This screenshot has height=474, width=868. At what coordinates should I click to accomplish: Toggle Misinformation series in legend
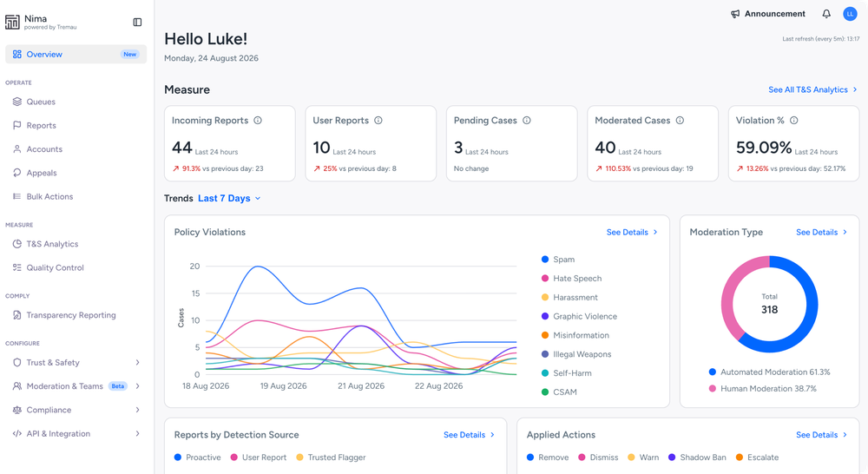click(575, 335)
